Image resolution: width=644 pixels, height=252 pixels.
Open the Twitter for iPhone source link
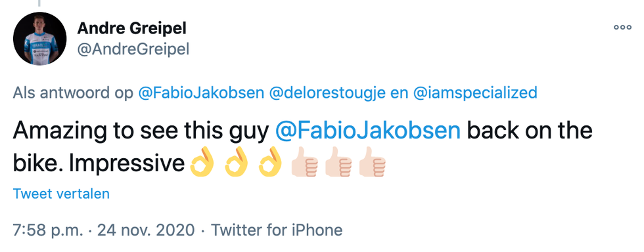coord(277,230)
